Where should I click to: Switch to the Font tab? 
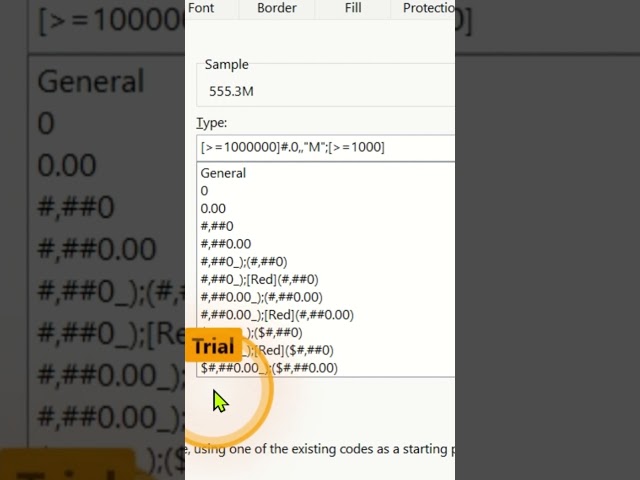(x=201, y=8)
